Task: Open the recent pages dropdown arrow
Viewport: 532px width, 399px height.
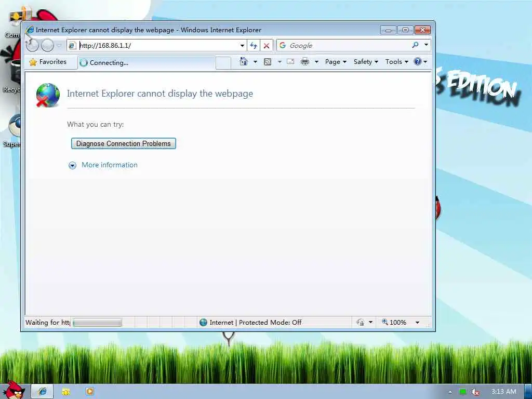Action: point(59,46)
